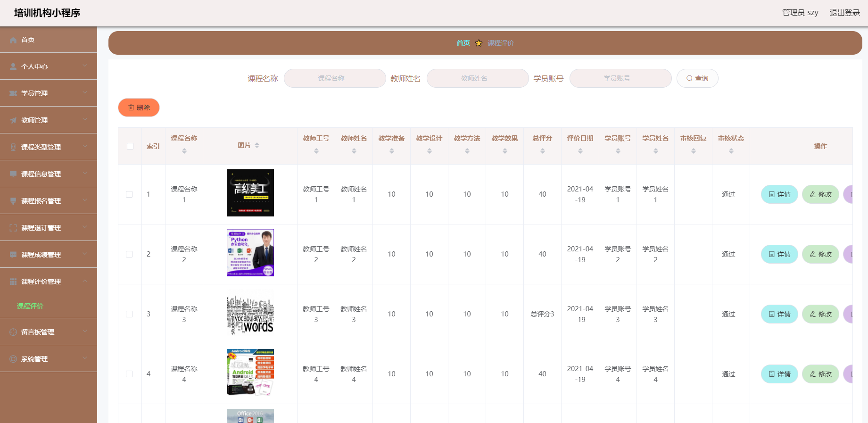Image resolution: width=868 pixels, height=423 pixels.
Task: Click the 学员管理 sidebar icon
Action: (13, 94)
